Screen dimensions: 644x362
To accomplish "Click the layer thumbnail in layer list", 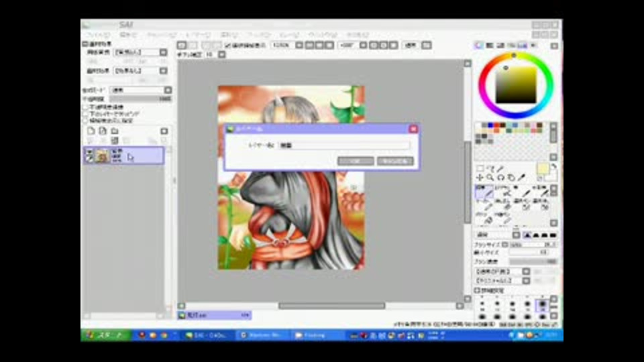I will pos(102,156).
